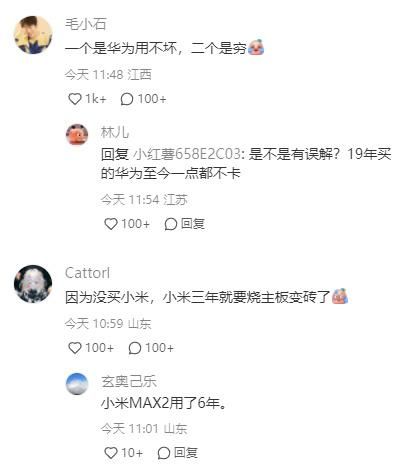Viewport: 405px width, 473px height.
Task: Open comment bubble on Cattorl's comment
Action: click(x=135, y=348)
